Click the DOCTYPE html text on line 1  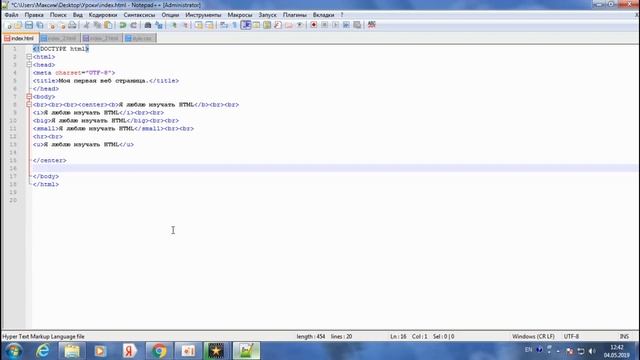pyautogui.click(x=61, y=49)
